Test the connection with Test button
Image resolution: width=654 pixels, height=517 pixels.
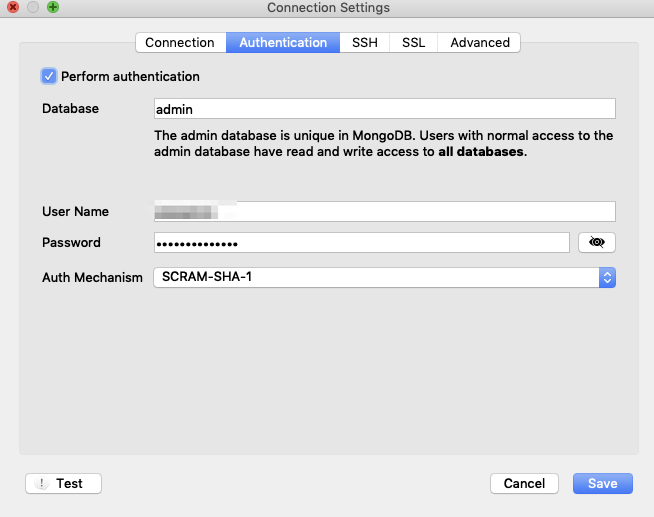pyautogui.click(x=63, y=483)
